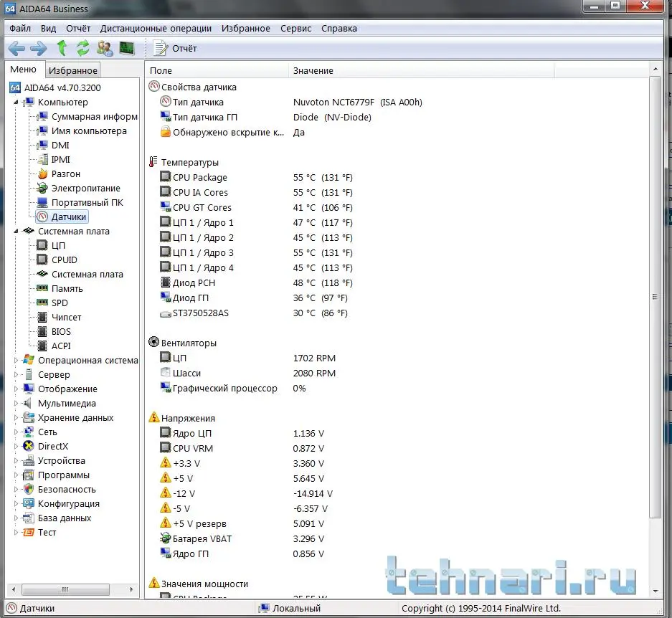Click the SPD memory icon
The image size is (672, 618).
[x=42, y=303]
